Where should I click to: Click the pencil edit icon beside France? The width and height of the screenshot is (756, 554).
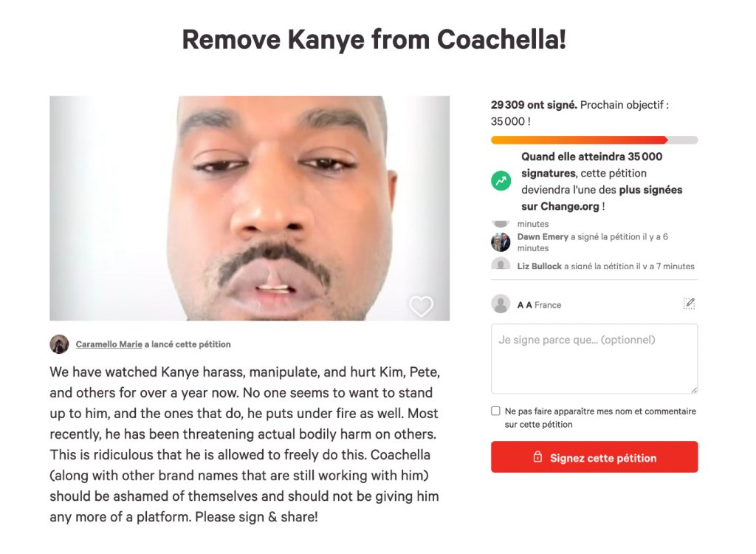point(690,304)
